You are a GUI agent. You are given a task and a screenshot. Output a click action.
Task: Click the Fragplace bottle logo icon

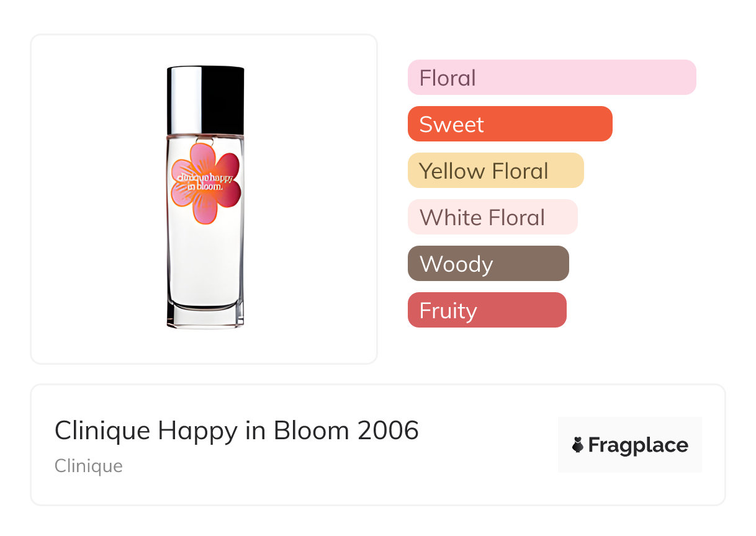(x=578, y=445)
